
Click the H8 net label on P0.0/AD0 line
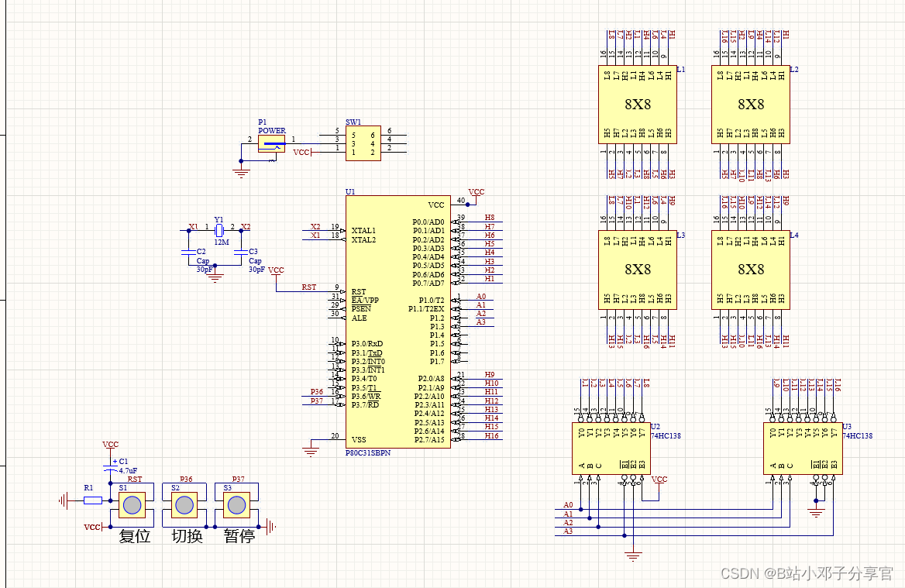490,218
